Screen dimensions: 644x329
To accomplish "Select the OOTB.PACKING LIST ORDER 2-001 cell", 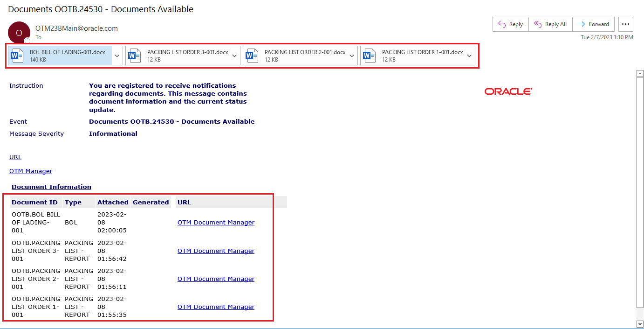I will tap(36, 279).
